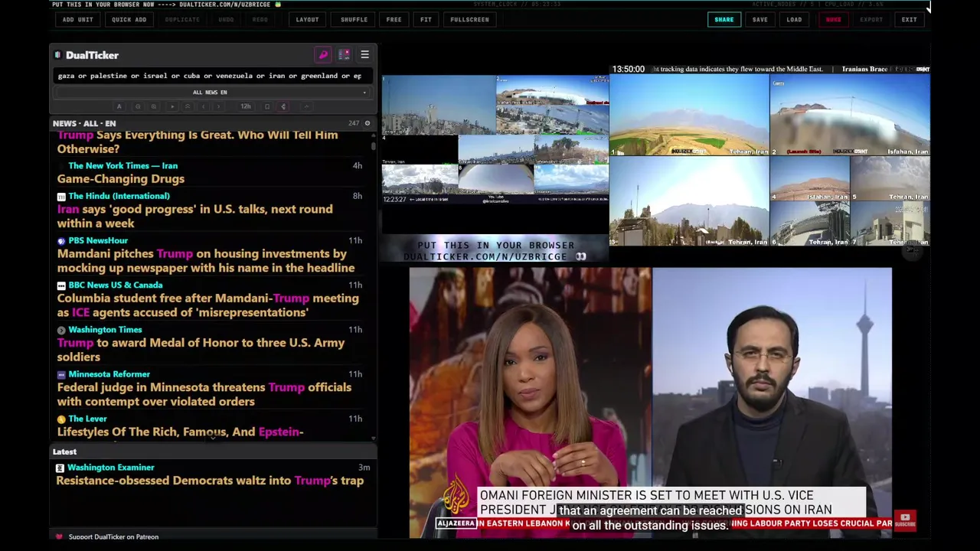Open the ALL NEWS EN dropdown
Screen dimensions: 980x551
210,93
